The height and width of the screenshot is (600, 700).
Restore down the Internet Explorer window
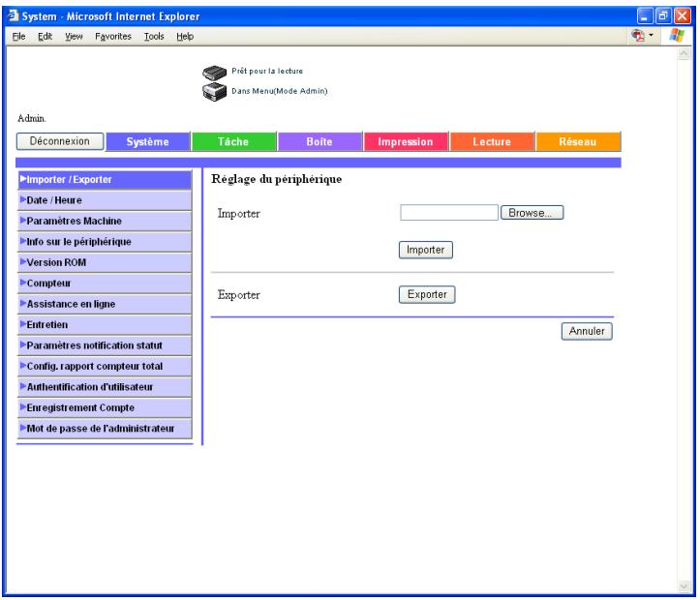coord(663,16)
